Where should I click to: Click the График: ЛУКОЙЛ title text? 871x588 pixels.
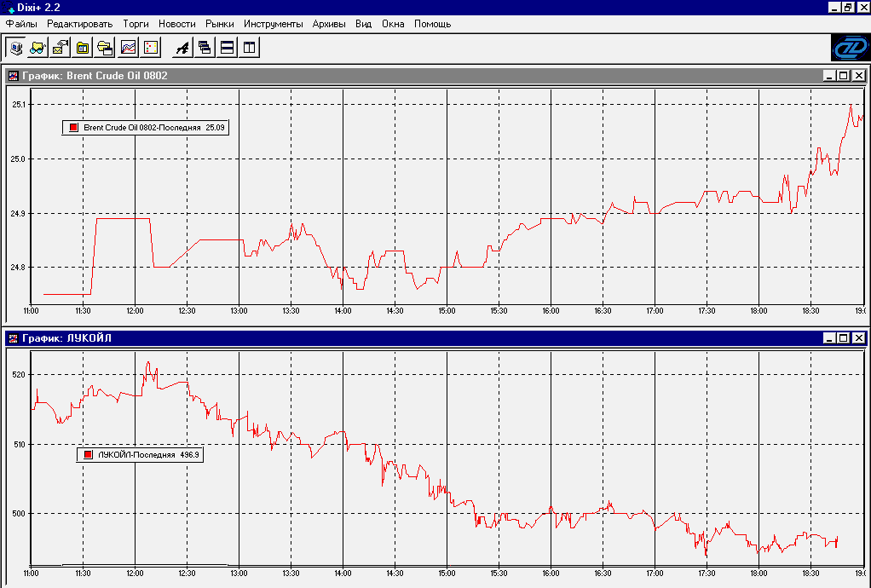(x=66, y=338)
